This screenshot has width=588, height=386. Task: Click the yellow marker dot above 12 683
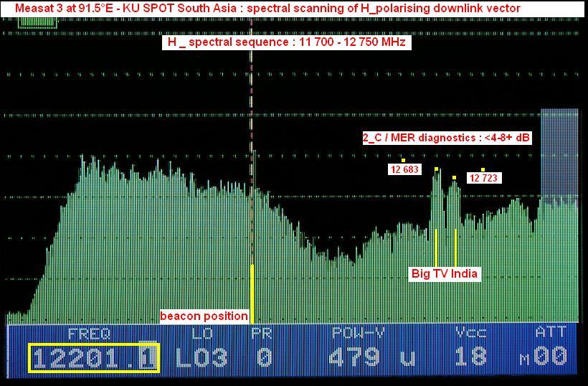[x=404, y=160]
